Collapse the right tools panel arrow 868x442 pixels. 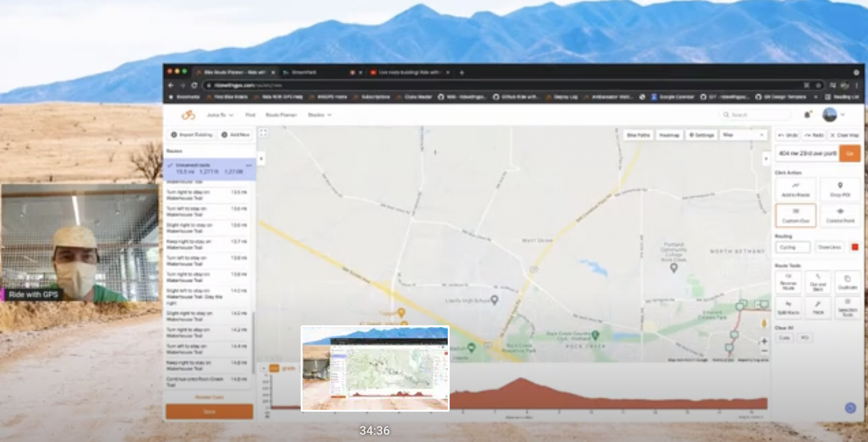click(x=766, y=159)
